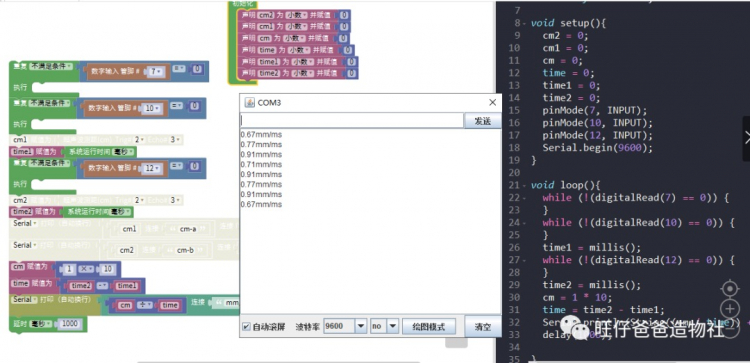Click the cm = 1 * 10; code line
Screen dimensions: 750x363
click(576, 297)
